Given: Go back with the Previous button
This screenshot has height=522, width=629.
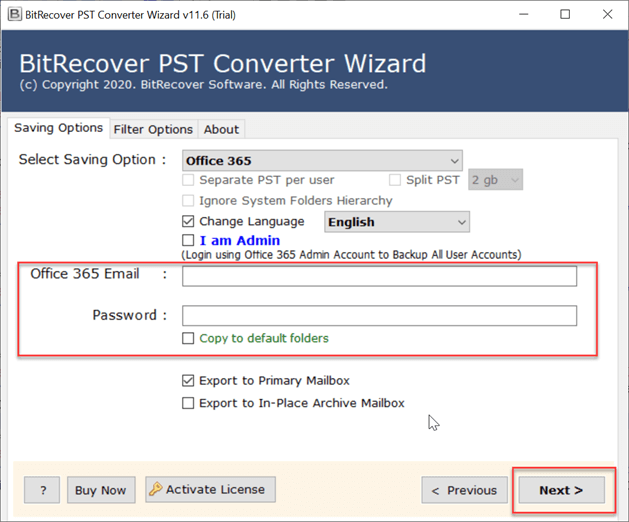Looking at the screenshot, I should pyautogui.click(x=464, y=490).
